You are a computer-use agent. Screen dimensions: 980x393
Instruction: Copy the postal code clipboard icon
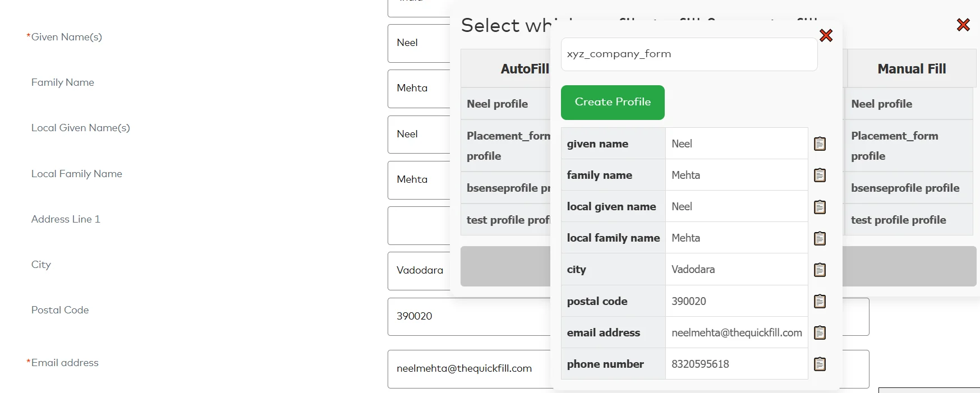tap(820, 301)
